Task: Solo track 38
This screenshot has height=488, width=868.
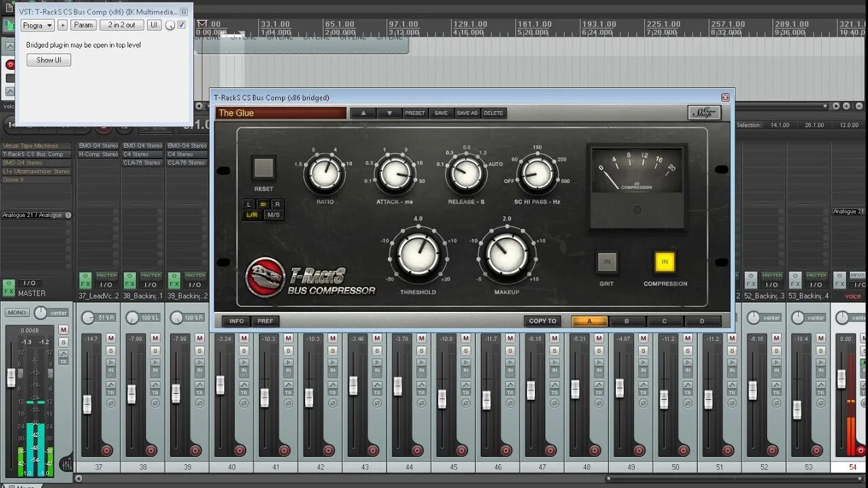Action: pos(155,350)
